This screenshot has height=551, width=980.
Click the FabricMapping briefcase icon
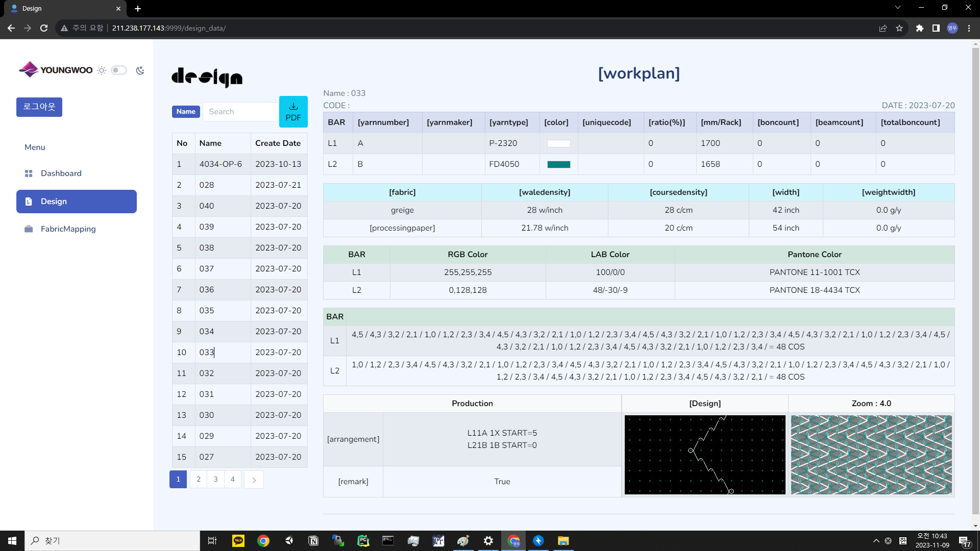[29, 229]
